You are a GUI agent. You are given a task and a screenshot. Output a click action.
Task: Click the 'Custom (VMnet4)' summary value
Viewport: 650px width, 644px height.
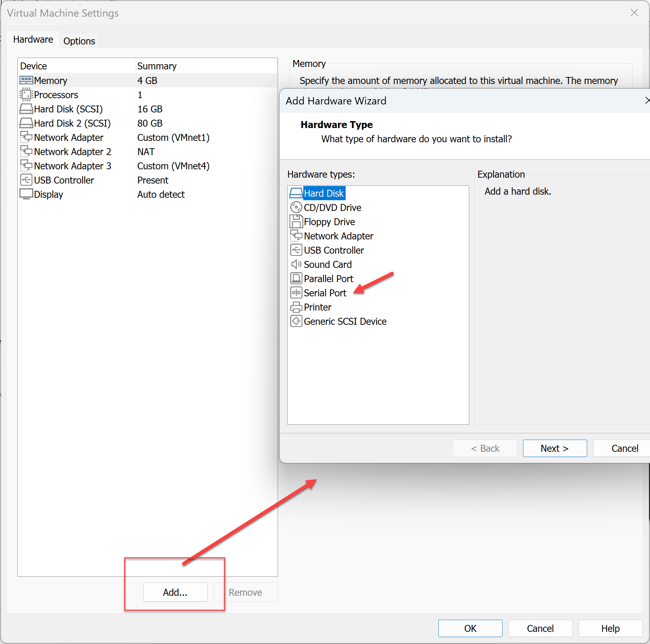click(x=174, y=166)
